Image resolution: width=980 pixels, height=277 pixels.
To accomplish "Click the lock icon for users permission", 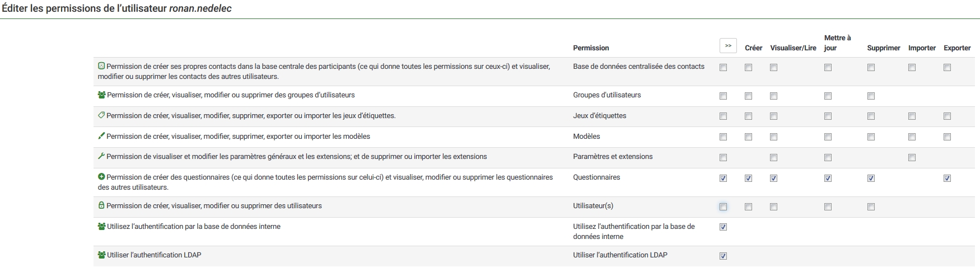I will [x=101, y=206].
